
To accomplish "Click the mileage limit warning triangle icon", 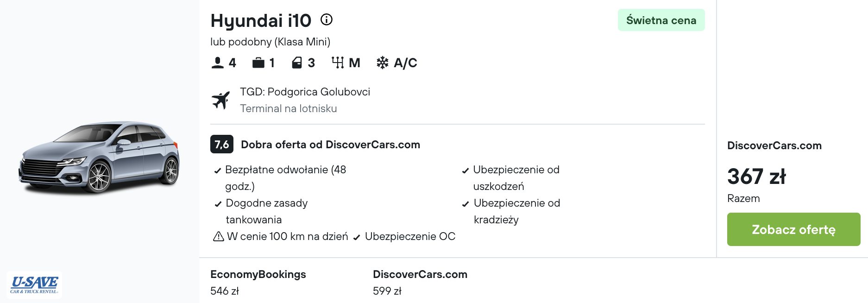I will tap(218, 237).
